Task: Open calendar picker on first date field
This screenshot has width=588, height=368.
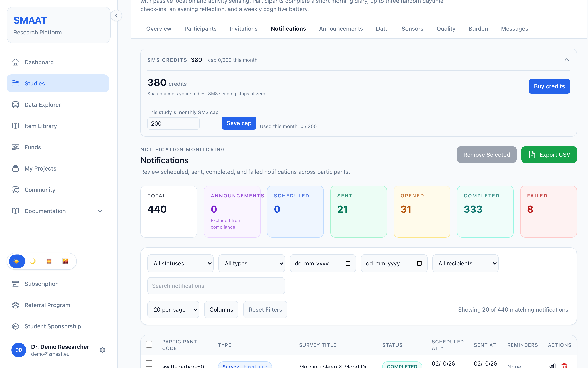Action: [x=348, y=263]
